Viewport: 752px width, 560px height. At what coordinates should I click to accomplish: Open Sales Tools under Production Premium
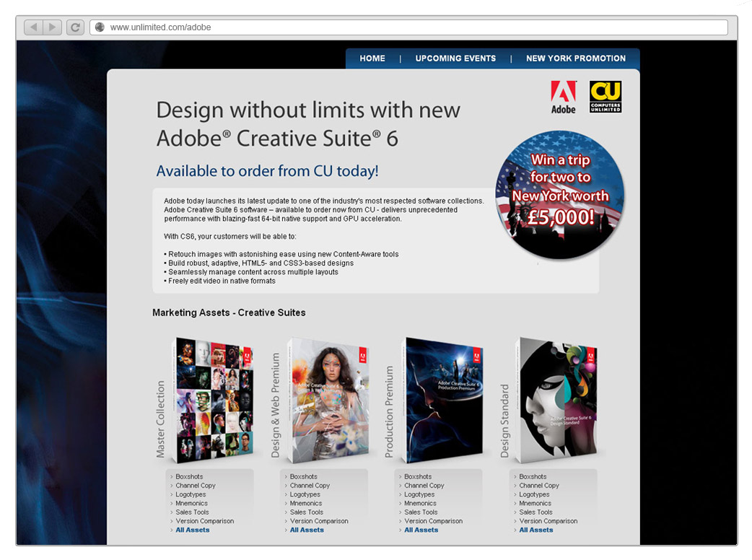(x=421, y=512)
